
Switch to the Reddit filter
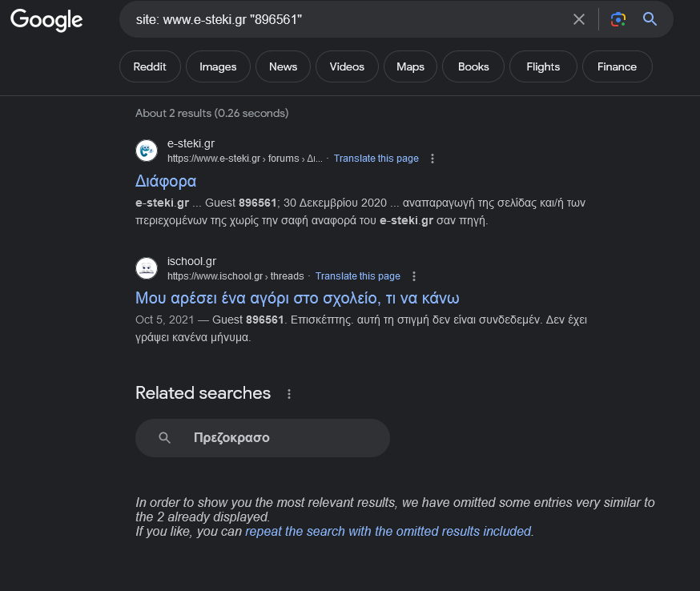point(150,66)
